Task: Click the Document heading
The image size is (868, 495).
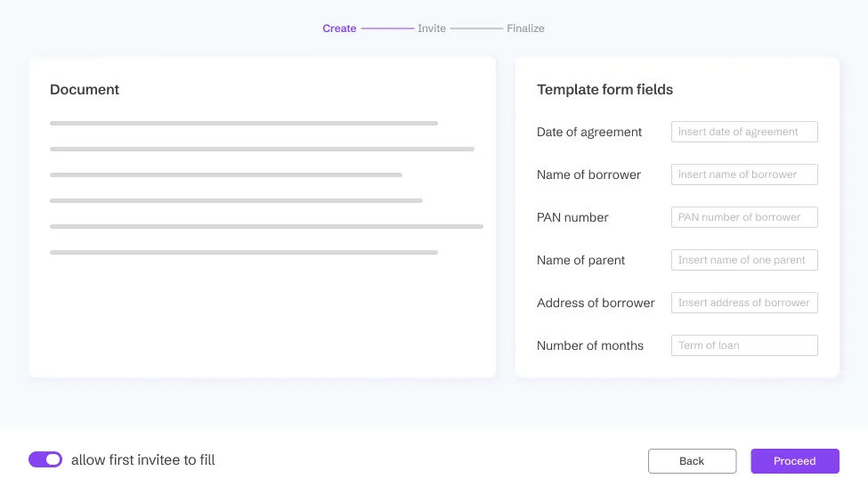Action: pos(85,90)
